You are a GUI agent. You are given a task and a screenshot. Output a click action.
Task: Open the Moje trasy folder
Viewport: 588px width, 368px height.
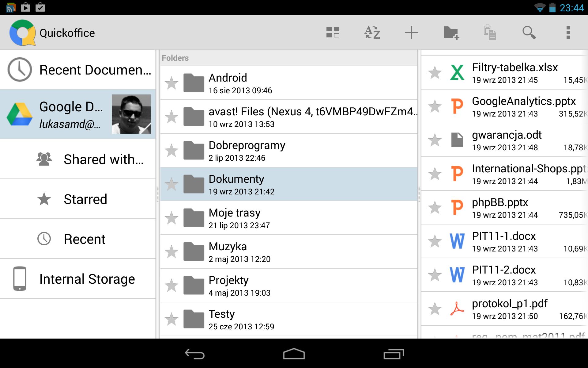[289, 218]
